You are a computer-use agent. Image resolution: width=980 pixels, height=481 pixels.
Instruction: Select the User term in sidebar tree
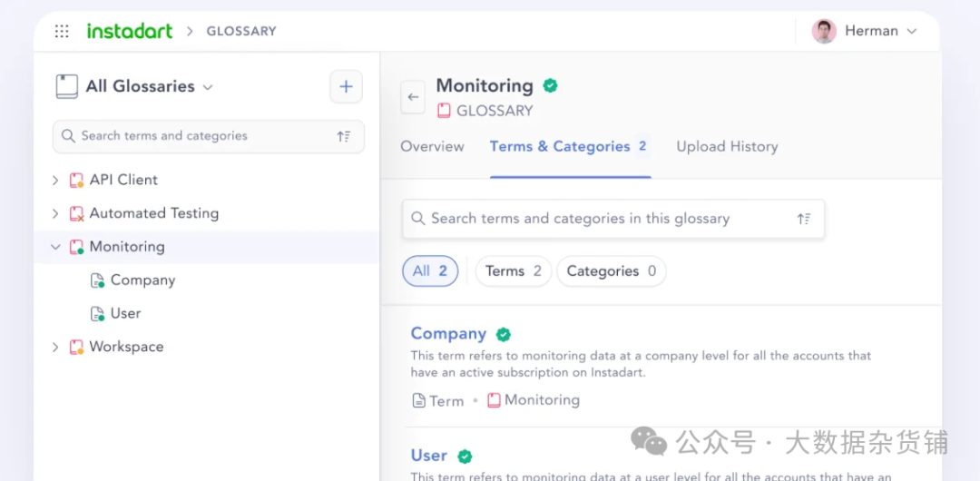point(125,313)
